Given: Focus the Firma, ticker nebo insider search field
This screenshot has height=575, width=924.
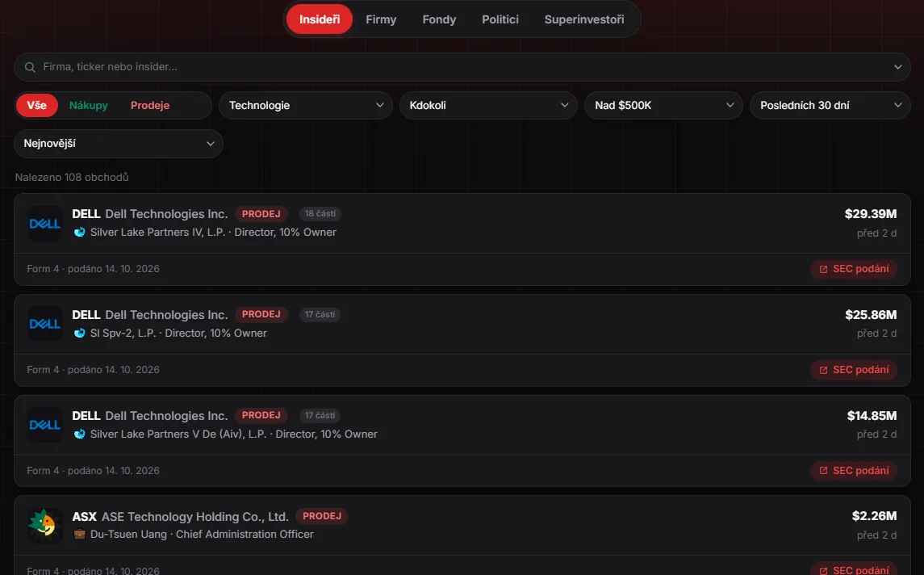Looking at the screenshot, I should pyautogui.click(x=462, y=67).
